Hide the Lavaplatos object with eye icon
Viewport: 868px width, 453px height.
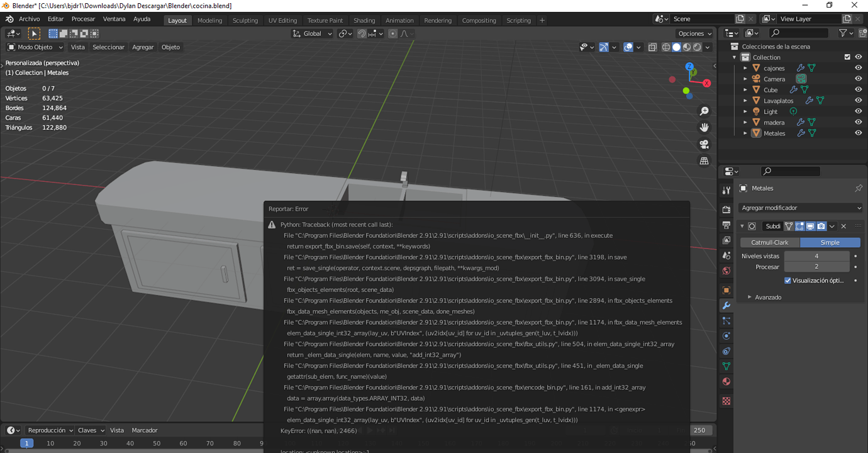[x=858, y=101]
